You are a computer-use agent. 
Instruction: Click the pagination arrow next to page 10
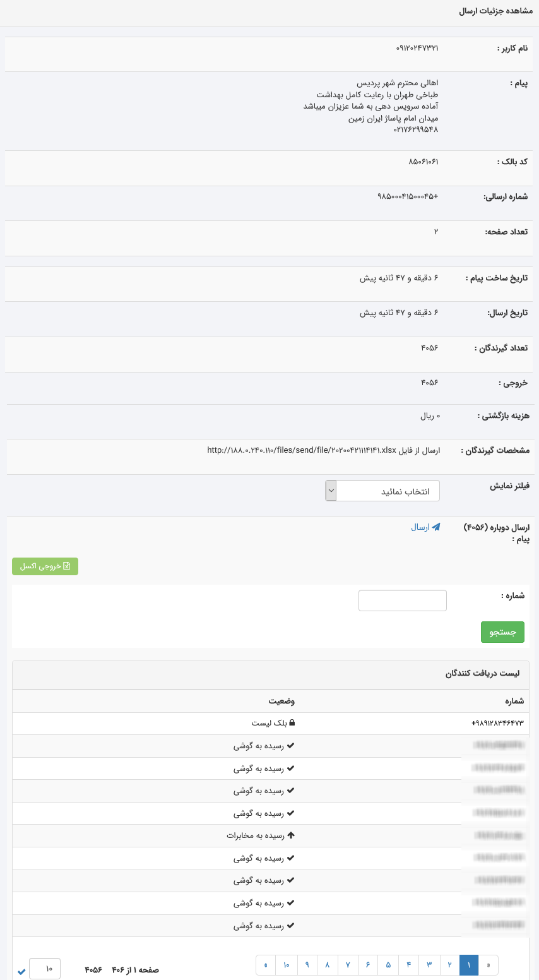pyautogui.click(x=266, y=965)
